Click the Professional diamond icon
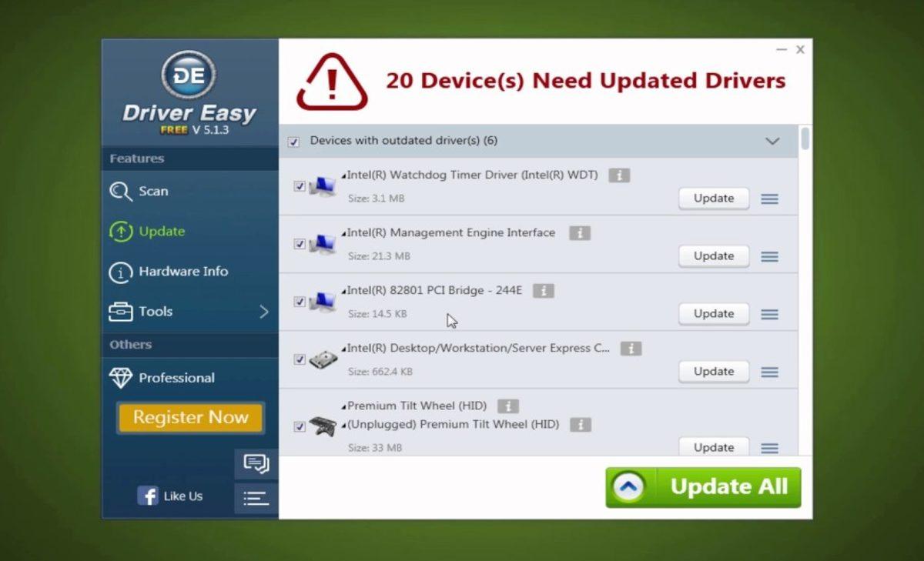 [x=121, y=377]
